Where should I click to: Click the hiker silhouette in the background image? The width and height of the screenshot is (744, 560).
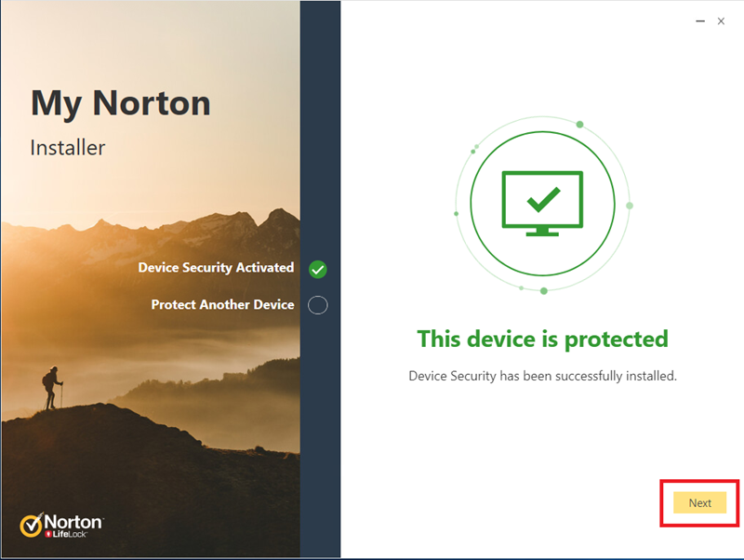tap(52, 387)
